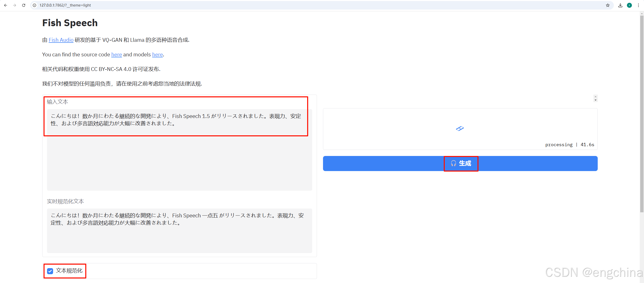Open the Fish Audio link

(61, 40)
